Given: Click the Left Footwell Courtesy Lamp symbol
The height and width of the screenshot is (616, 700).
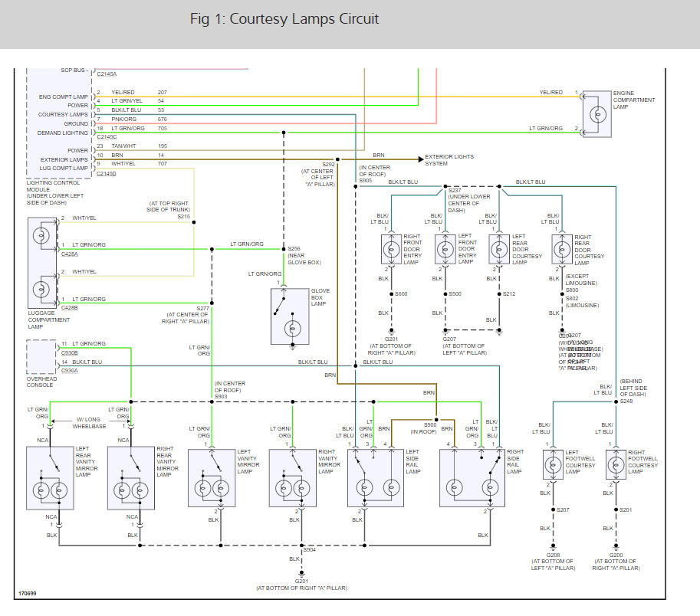Looking at the screenshot, I should [x=553, y=465].
